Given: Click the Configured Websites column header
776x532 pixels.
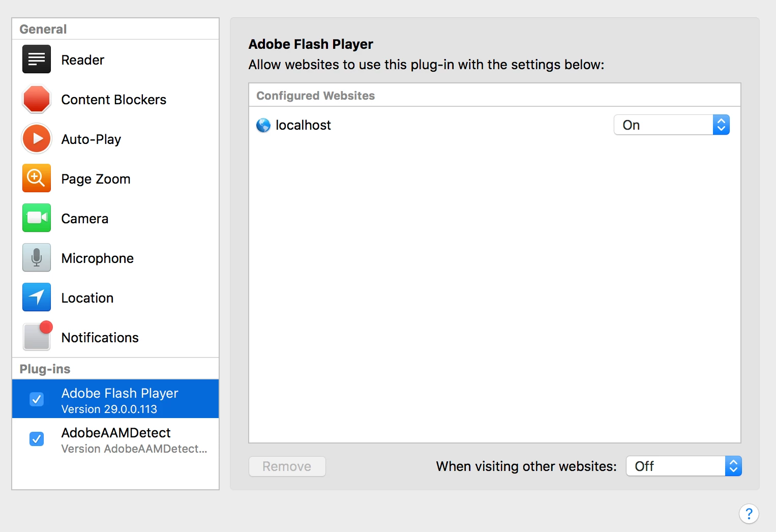Looking at the screenshot, I should (316, 96).
